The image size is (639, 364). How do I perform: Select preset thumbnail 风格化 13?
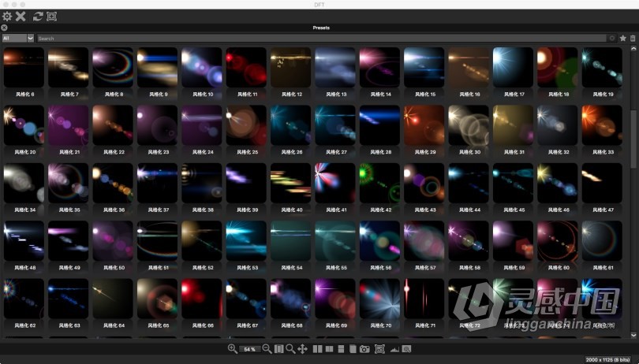pos(335,67)
